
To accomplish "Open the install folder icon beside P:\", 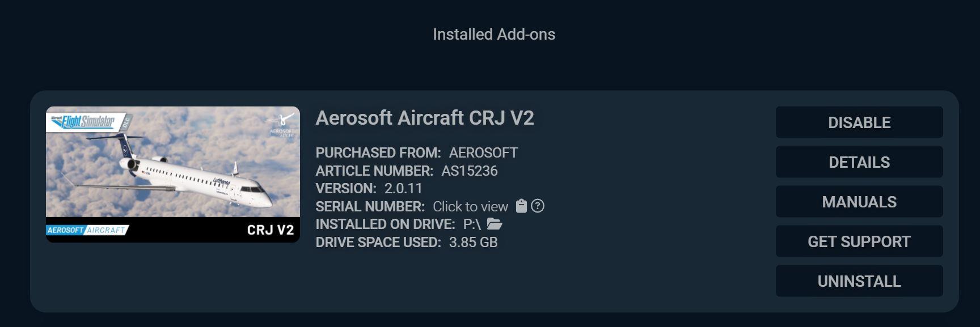I will 495,224.
